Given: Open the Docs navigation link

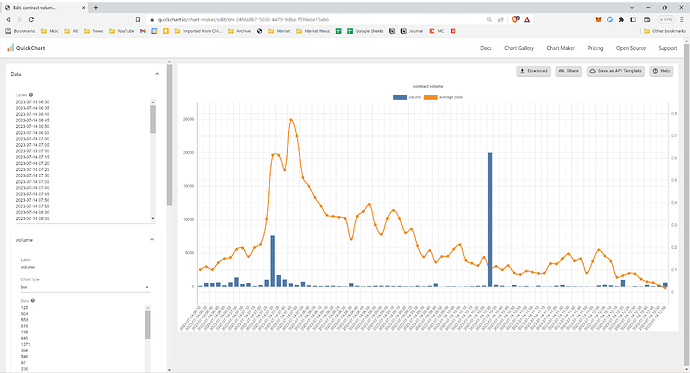Looking at the screenshot, I should (486, 48).
